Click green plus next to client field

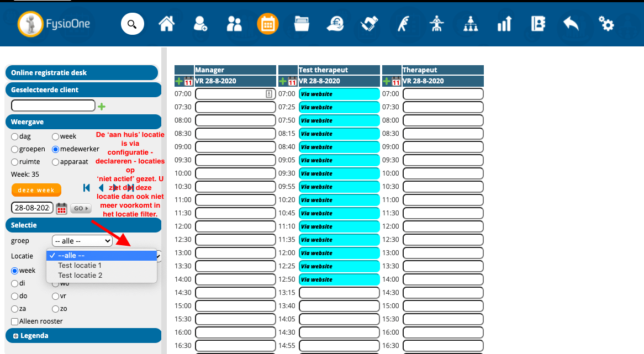(x=102, y=107)
